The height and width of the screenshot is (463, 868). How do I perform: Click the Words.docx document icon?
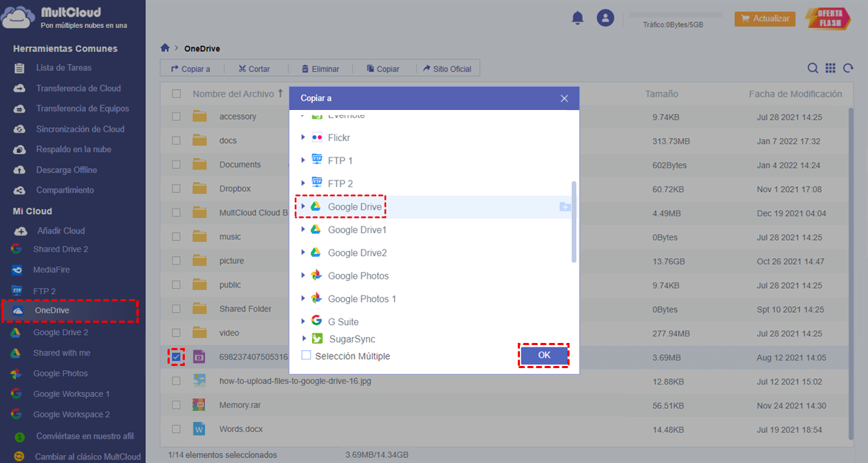(199, 429)
